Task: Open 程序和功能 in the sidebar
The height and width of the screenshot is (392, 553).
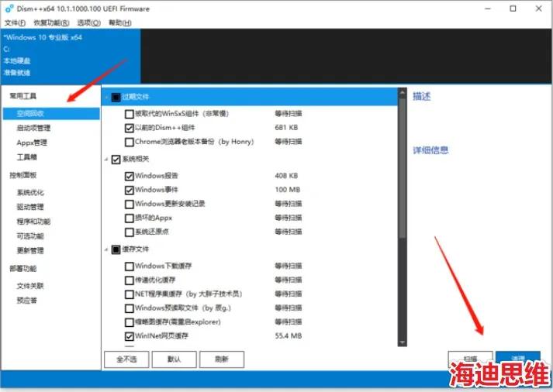Action: point(33,222)
